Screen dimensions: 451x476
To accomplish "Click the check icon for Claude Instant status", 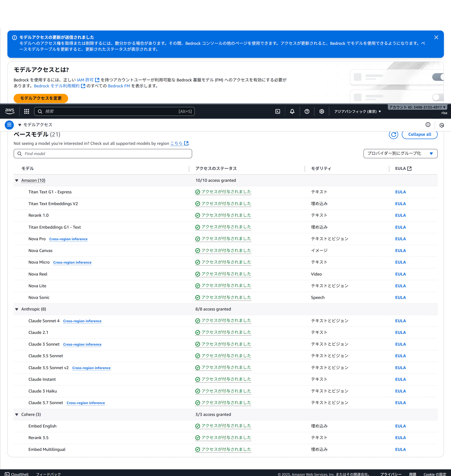I will point(198,379).
